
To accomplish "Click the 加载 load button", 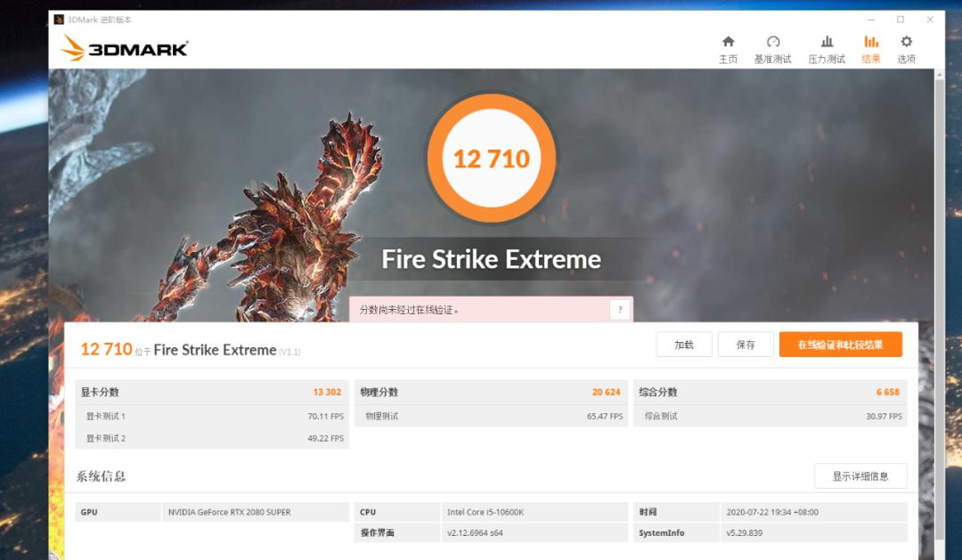I will [x=683, y=345].
